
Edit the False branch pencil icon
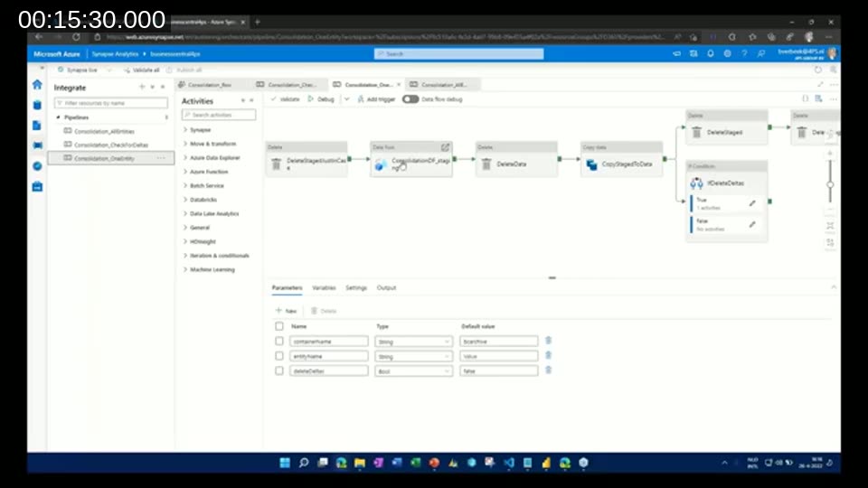pyautogui.click(x=752, y=224)
